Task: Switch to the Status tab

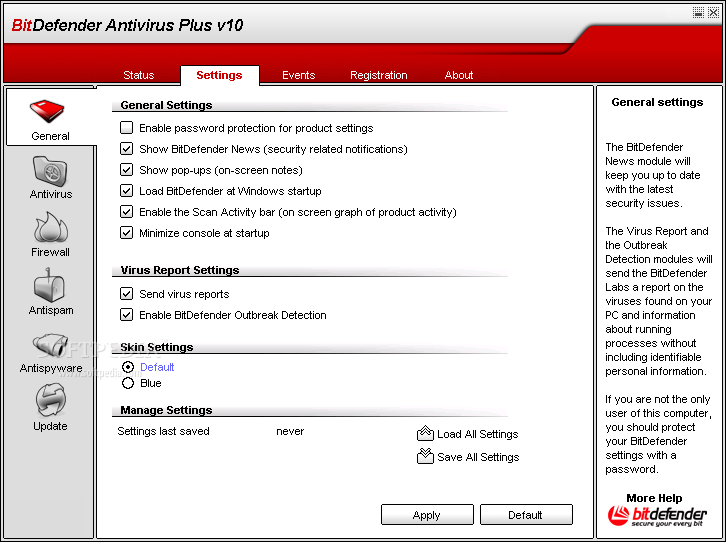Action: point(139,75)
